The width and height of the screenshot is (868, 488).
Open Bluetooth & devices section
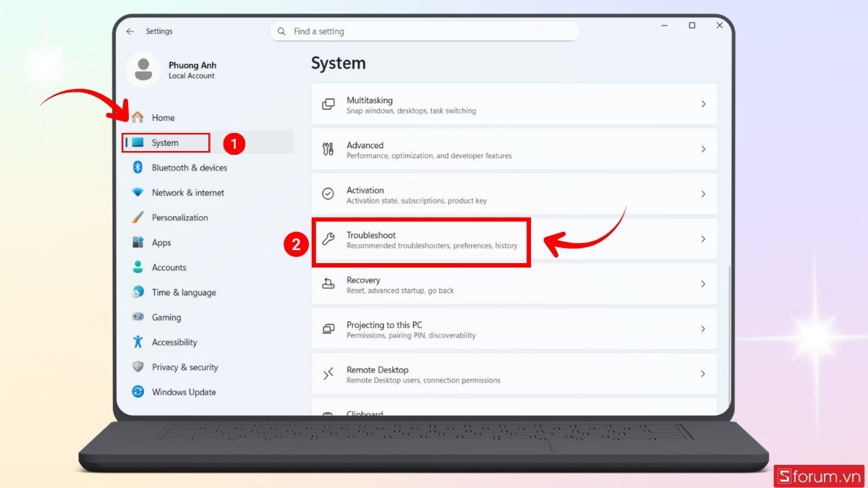(x=208, y=167)
